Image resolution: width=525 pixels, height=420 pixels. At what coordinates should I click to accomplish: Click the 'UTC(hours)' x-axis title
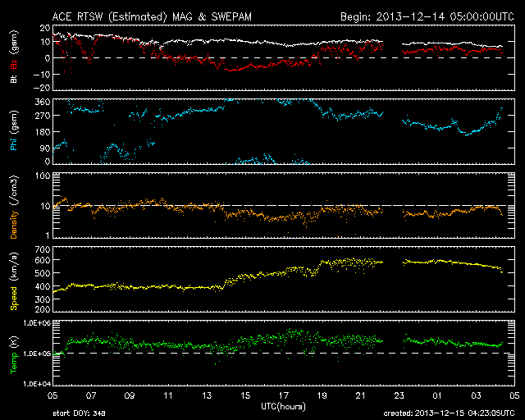coord(283,407)
